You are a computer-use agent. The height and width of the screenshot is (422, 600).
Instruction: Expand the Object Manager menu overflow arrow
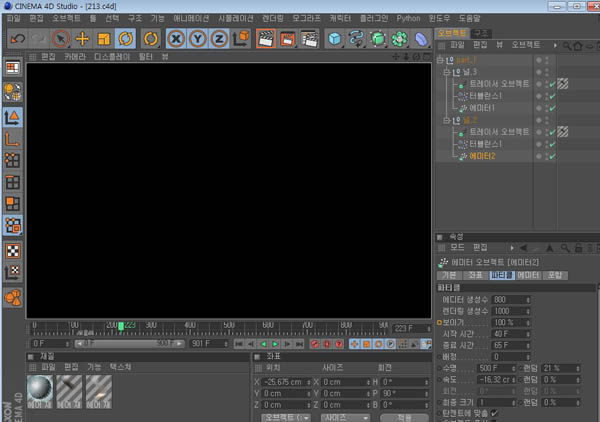(555, 46)
